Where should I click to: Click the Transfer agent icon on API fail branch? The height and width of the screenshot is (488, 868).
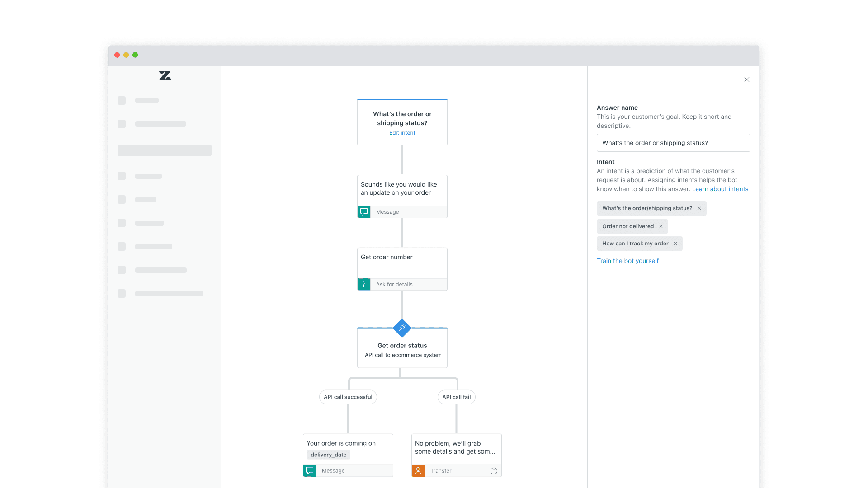click(418, 470)
